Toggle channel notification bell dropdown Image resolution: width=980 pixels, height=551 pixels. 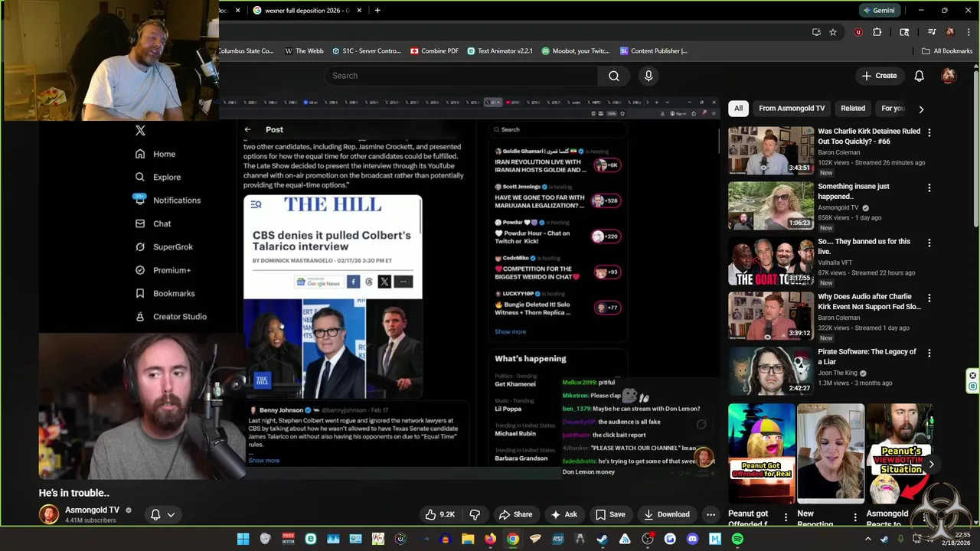(162, 514)
